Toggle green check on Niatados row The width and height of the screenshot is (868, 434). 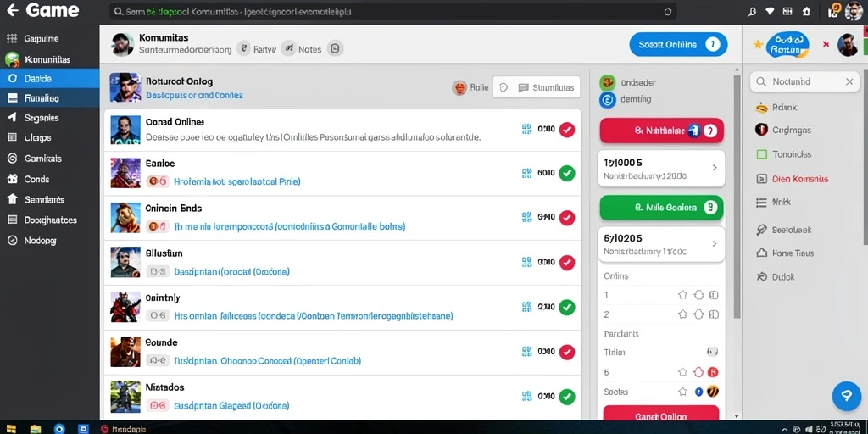(x=567, y=397)
